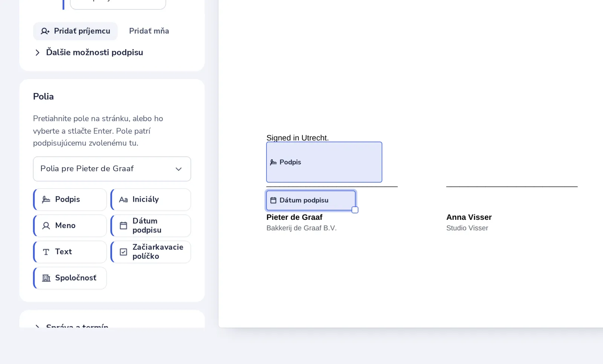This screenshot has height=364, width=603.
Task: Click the Pridať príjemcu button
Action: 75,31
